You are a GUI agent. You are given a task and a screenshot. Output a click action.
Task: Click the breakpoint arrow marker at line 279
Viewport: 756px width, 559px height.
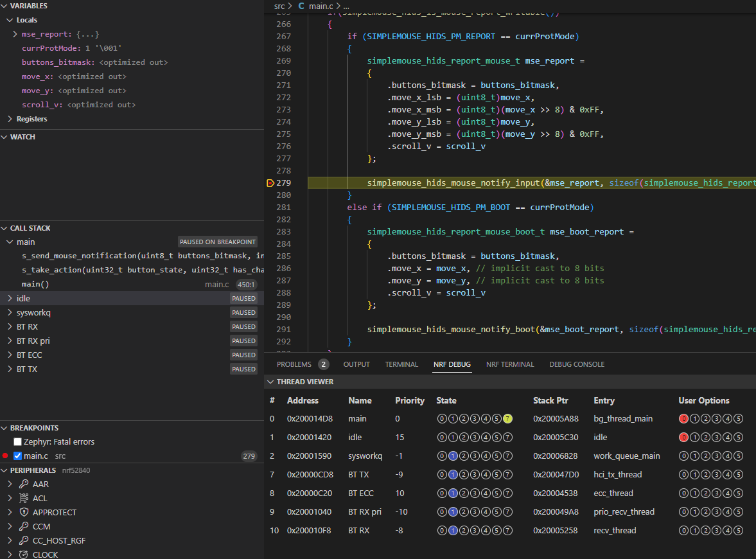pos(270,183)
